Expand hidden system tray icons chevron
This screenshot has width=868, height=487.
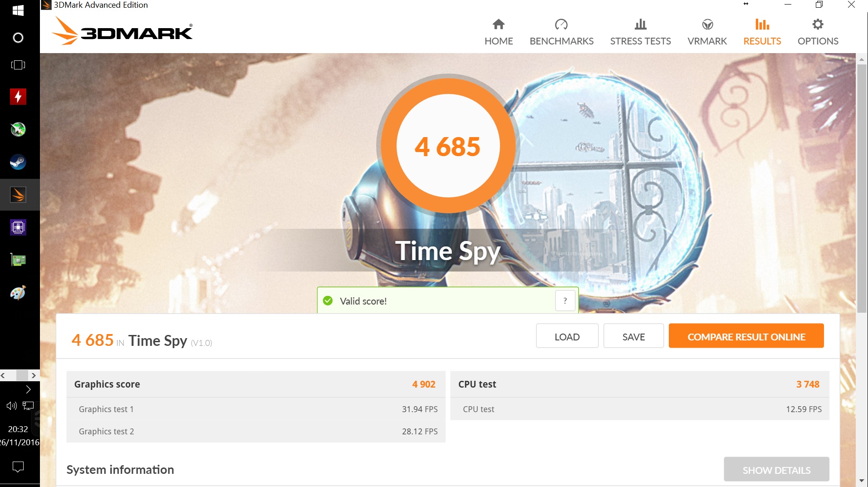click(28, 389)
